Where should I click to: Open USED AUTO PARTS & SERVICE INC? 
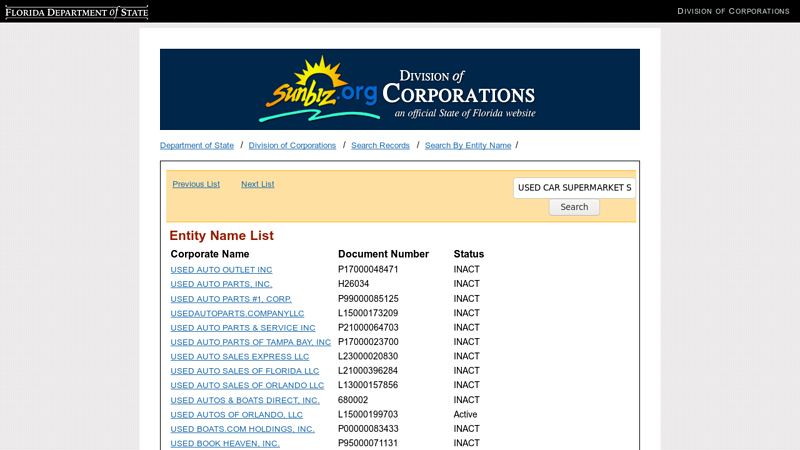click(243, 328)
